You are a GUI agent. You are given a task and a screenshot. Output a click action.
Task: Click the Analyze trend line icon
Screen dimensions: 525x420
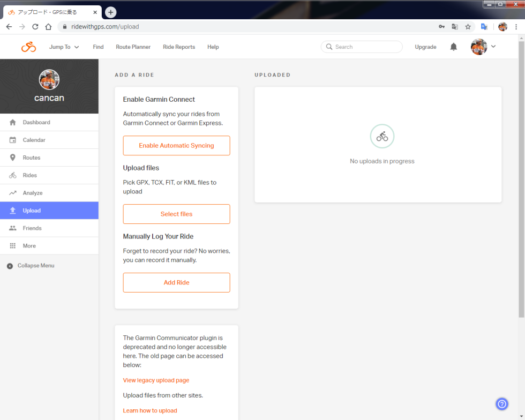tap(13, 193)
